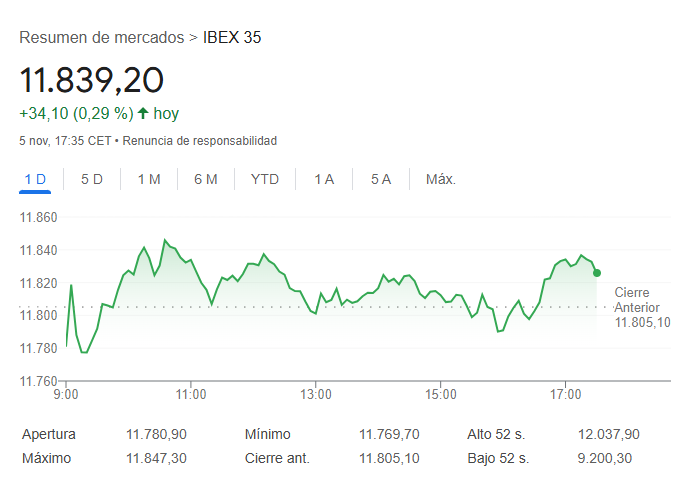Image resolution: width=698 pixels, height=477 pixels.
Task: Switch to the 5 D chart tab
Action: coord(92,179)
